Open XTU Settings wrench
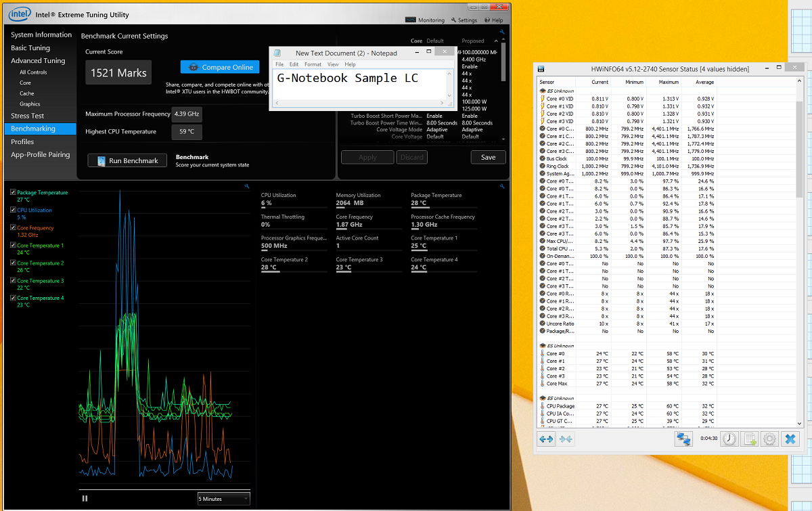Screen dimensions: 812x511 click(464, 20)
